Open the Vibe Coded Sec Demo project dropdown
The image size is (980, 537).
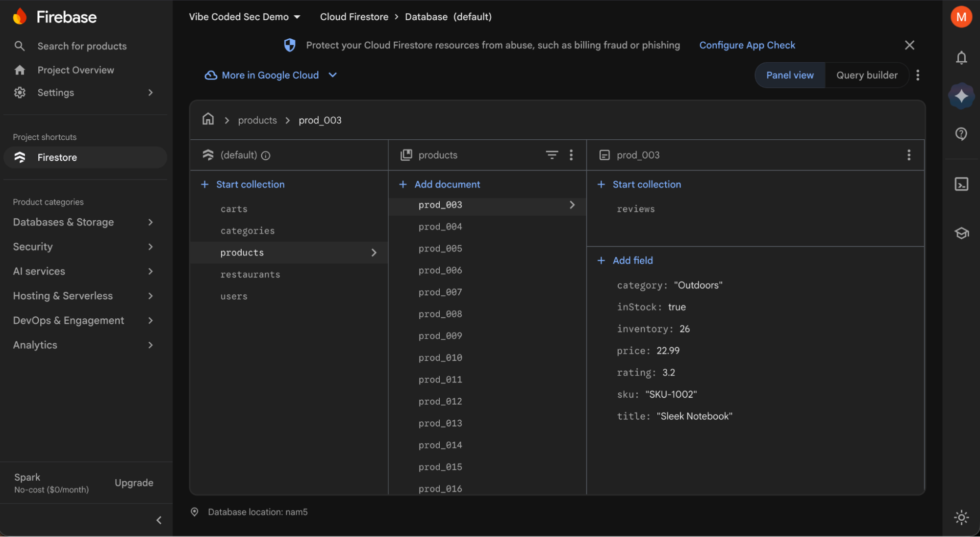pos(245,17)
